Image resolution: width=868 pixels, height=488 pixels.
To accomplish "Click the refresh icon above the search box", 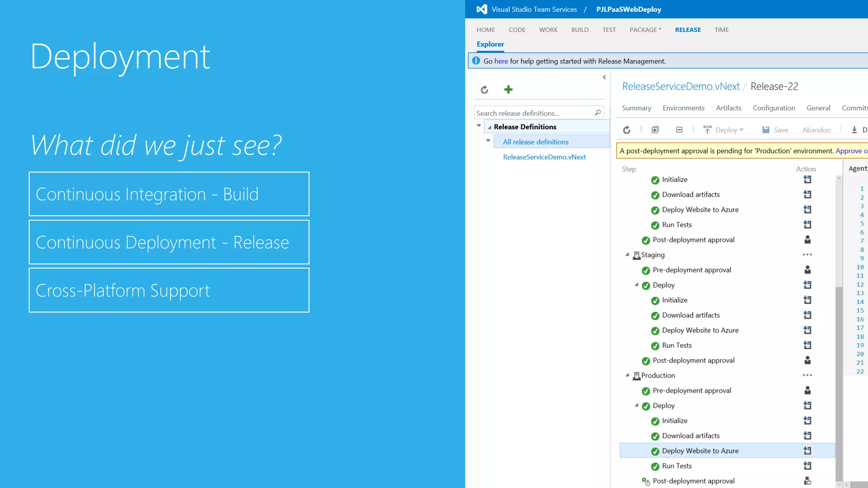I will [484, 90].
